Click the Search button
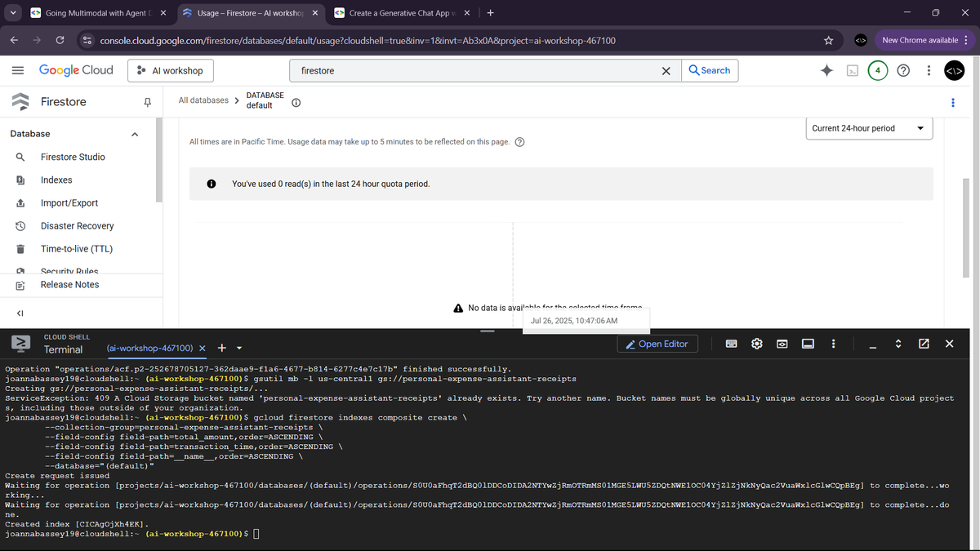Image resolution: width=980 pixels, height=551 pixels. [x=710, y=70]
